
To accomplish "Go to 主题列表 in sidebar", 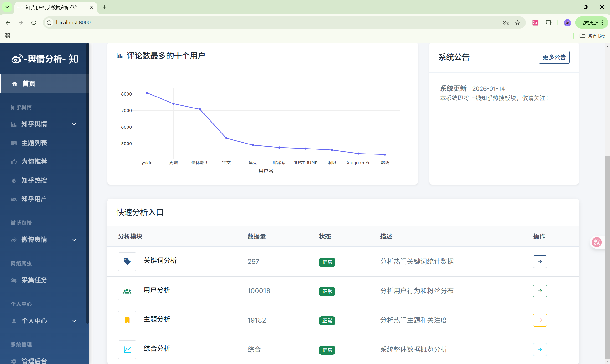I will coord(34,143).
